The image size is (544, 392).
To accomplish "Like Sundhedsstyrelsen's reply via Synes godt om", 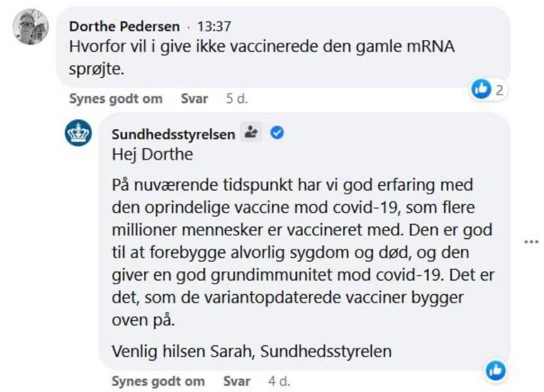I will [158, 381].
